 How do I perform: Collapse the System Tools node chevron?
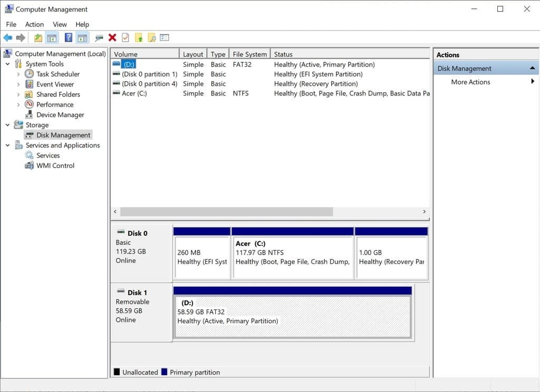tap(7, 64)
